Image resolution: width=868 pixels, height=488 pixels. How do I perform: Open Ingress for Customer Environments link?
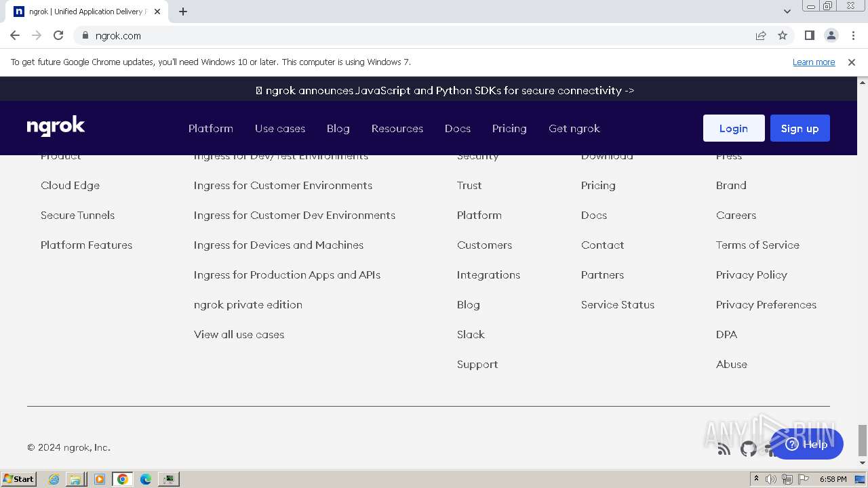[x=283, y=185]
